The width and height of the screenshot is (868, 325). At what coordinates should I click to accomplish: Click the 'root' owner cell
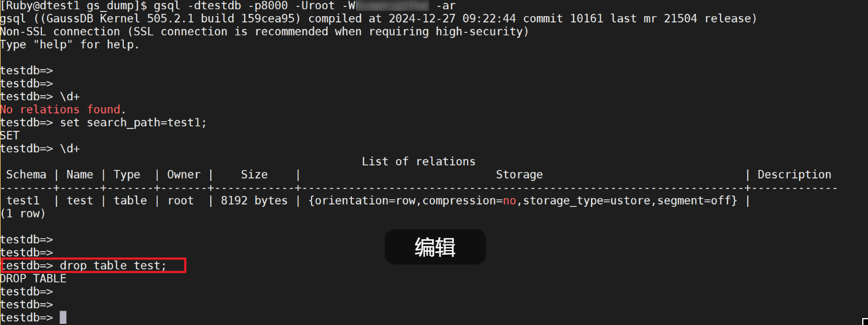181,201
